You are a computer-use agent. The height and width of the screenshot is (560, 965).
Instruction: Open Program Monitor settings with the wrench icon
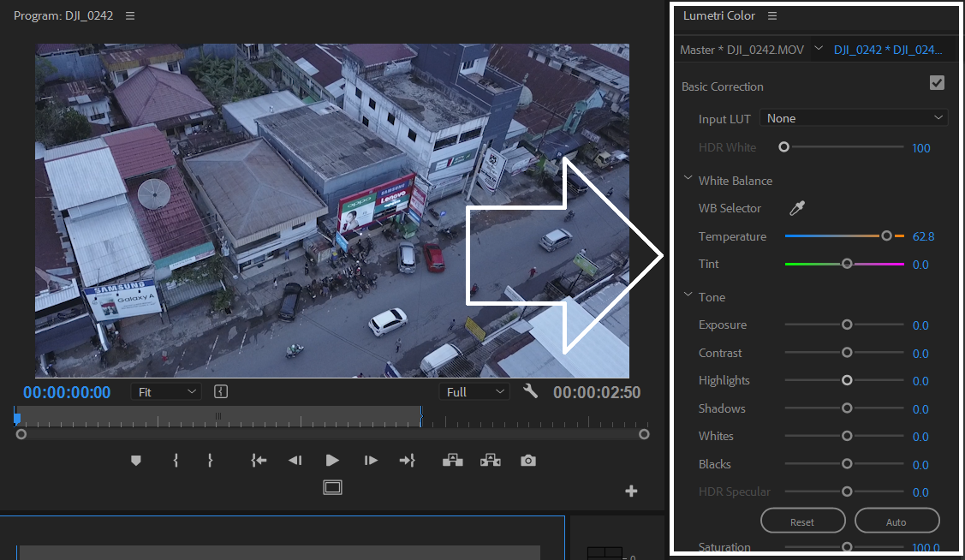pyautogui.click(x=530, y=390)
